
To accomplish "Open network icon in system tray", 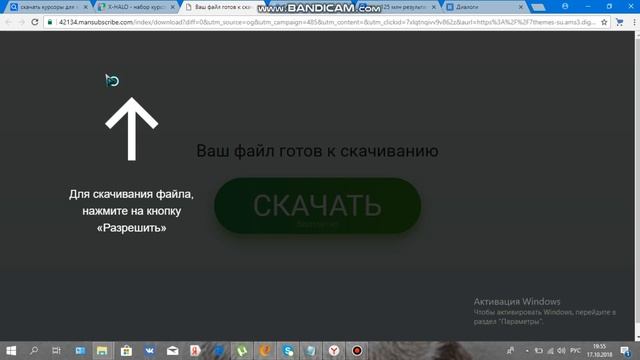I will coord(551,351).
